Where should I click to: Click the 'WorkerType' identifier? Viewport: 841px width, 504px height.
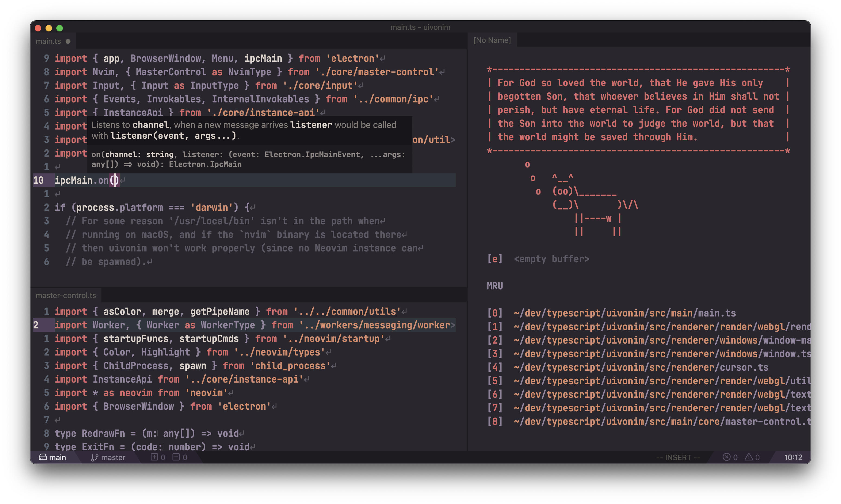228,325
